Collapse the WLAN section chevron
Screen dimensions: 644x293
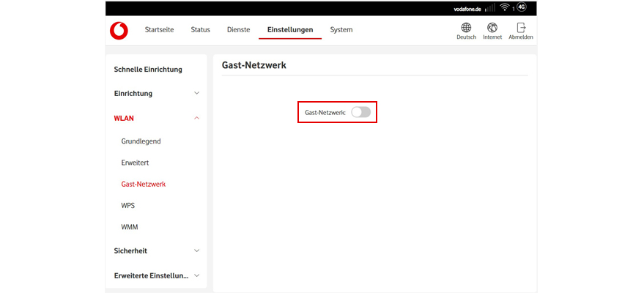point(196,118)
